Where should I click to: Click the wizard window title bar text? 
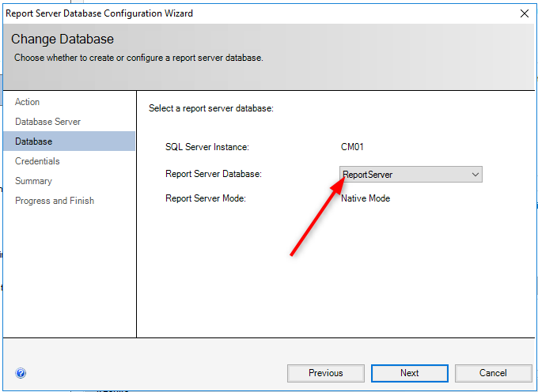pyautogui.click(x=99, y=13)
